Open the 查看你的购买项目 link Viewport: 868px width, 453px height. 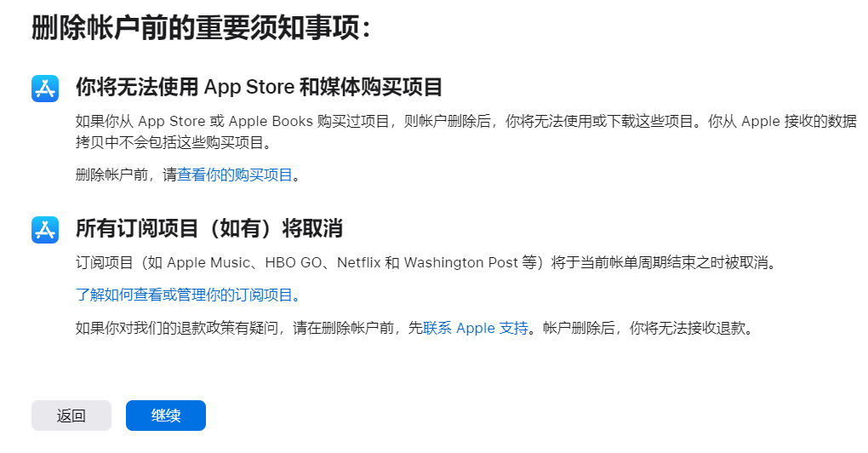point(235,175)
